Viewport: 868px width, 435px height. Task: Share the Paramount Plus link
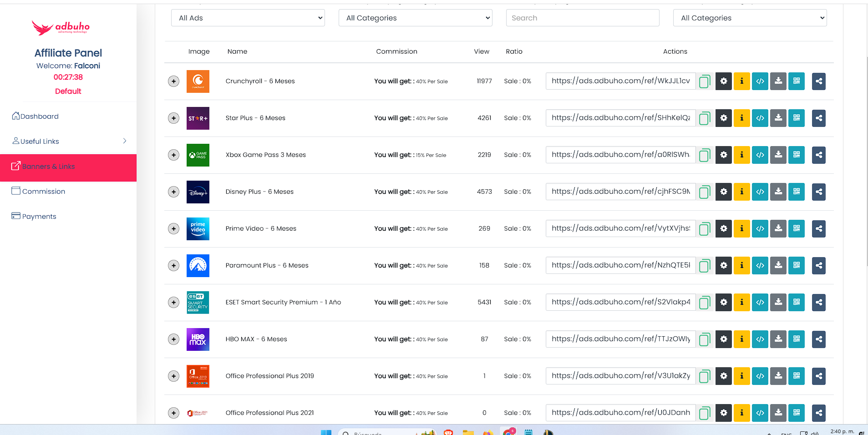pos(819,266)
